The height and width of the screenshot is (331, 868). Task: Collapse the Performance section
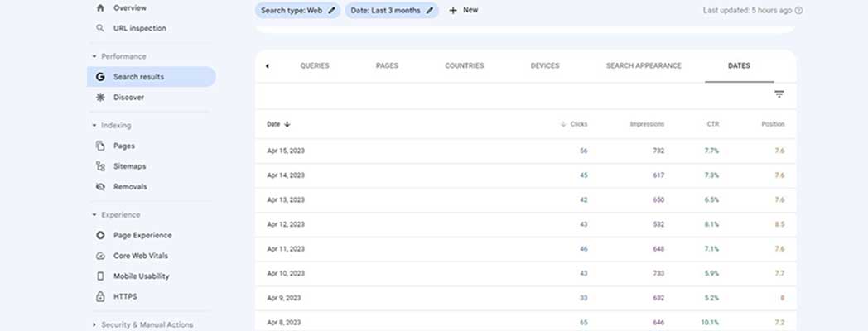(x=94, y=56)
